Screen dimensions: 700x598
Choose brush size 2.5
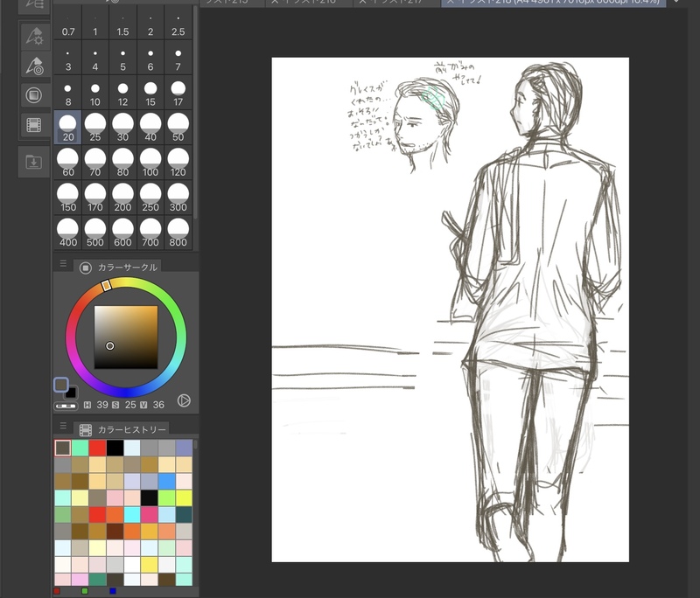[x=178, y=24]
